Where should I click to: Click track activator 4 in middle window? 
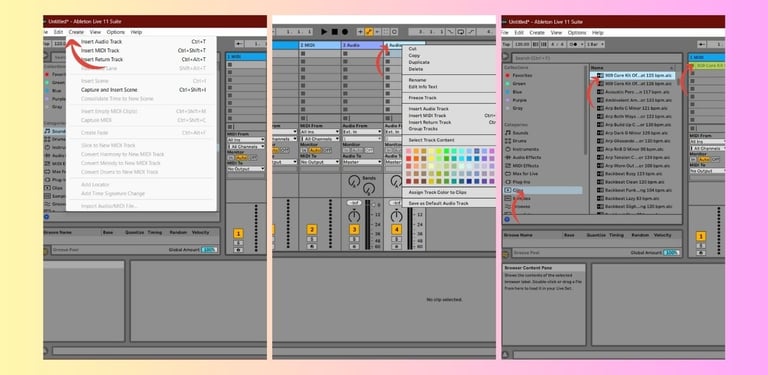pyautogui.click(x=396, y=230)
